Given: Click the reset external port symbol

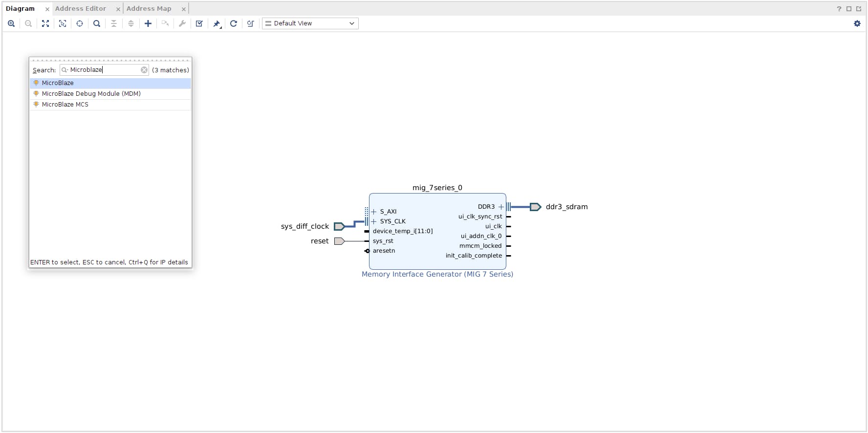Looking at the screenshot, I should click(x=340, y=241).
